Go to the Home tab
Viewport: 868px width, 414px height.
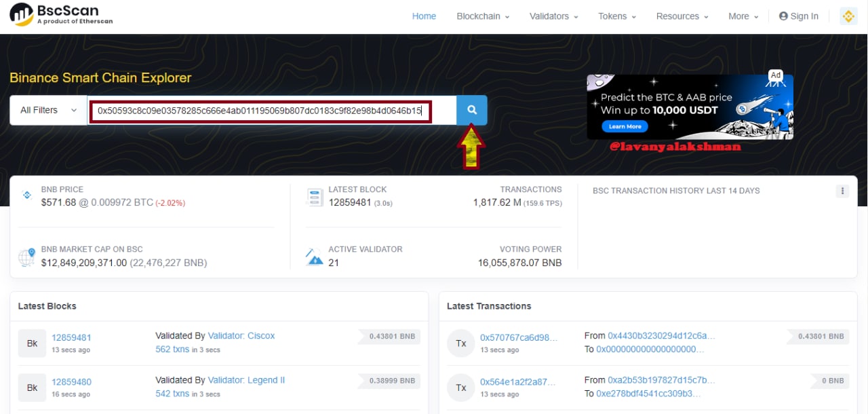[x=424, y=16]
